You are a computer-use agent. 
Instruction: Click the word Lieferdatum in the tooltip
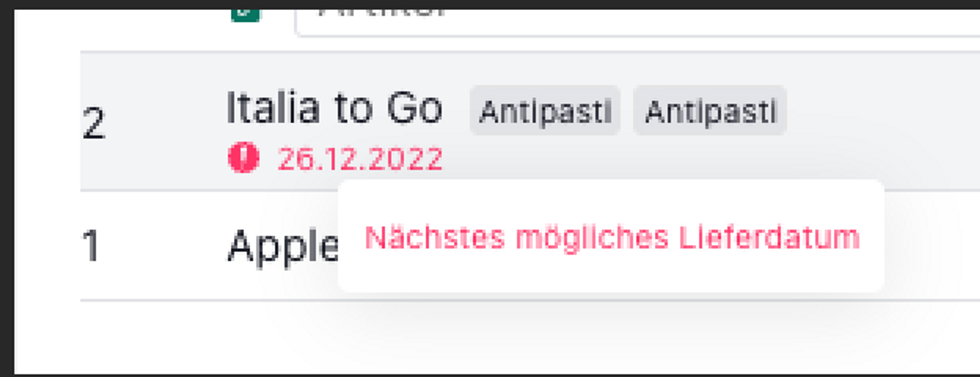tap(769, 237)
